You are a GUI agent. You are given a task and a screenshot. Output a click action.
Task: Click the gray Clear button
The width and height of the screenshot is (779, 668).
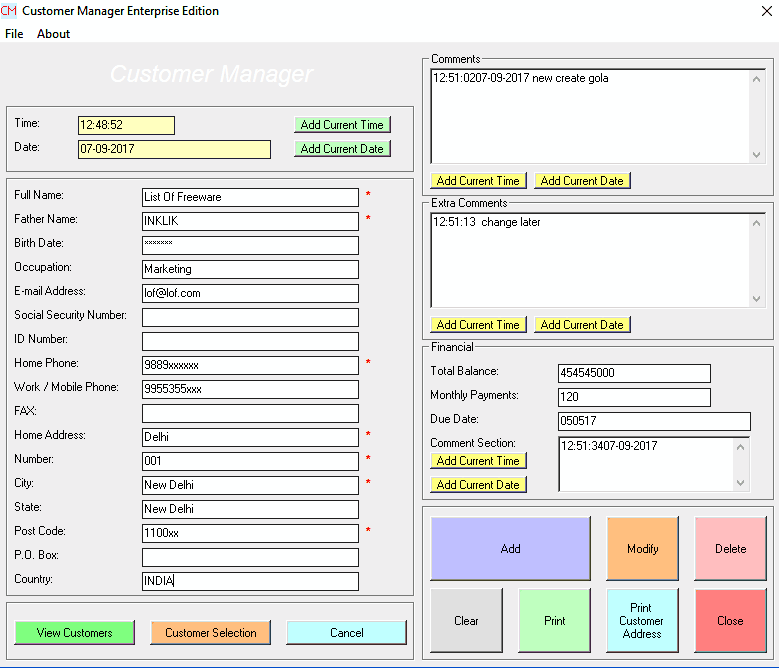point(466,621)
